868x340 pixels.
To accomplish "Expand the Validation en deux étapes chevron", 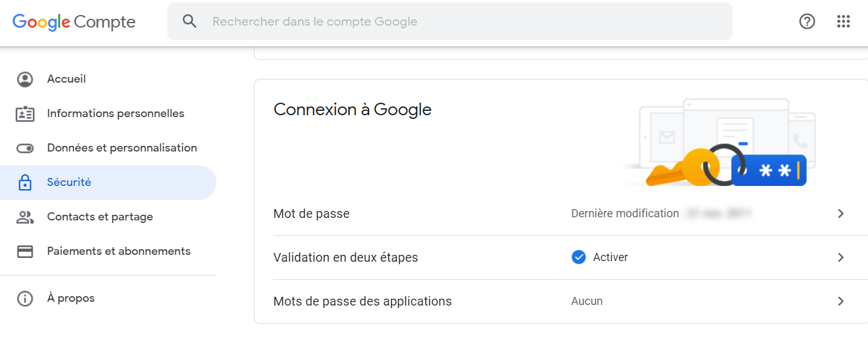I will 841,257.
